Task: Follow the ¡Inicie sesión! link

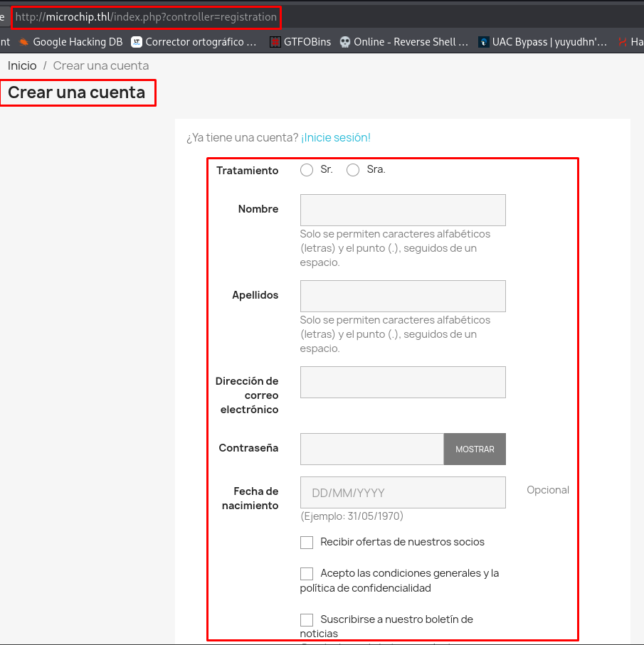Action: [336, 138]
